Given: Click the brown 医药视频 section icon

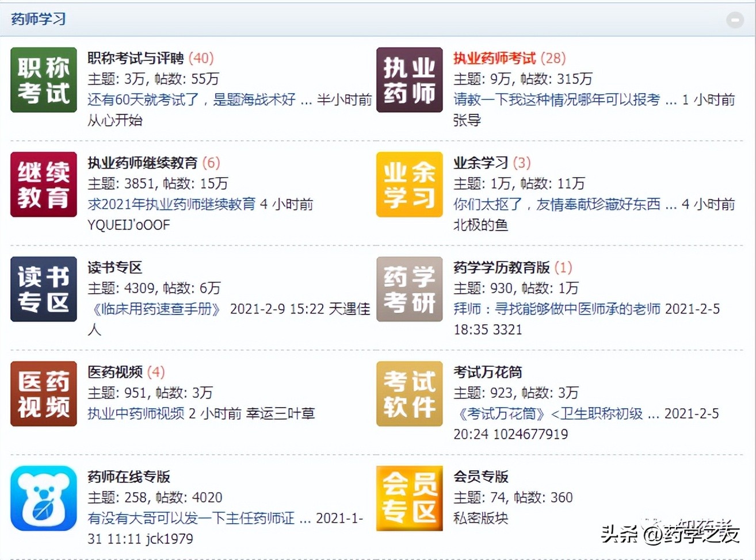Looking at the screenshot, I should (43, 393).
